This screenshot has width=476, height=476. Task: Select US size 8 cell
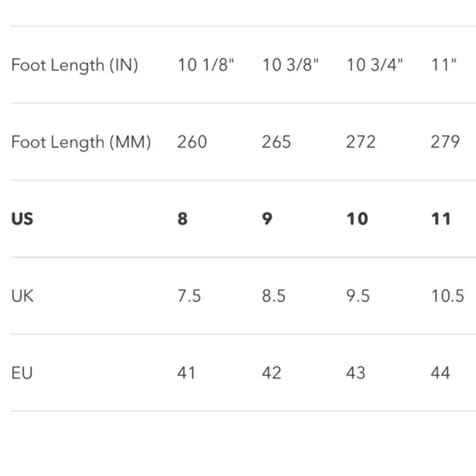pyautogui.click(x=182, y=219)
